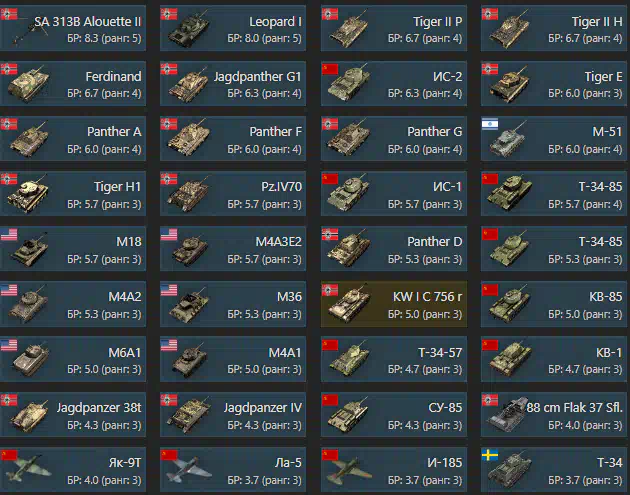This screenshot has width=630, height=495.
Task: Select the Tiger II P vehicle card
Action: (394, 28)
